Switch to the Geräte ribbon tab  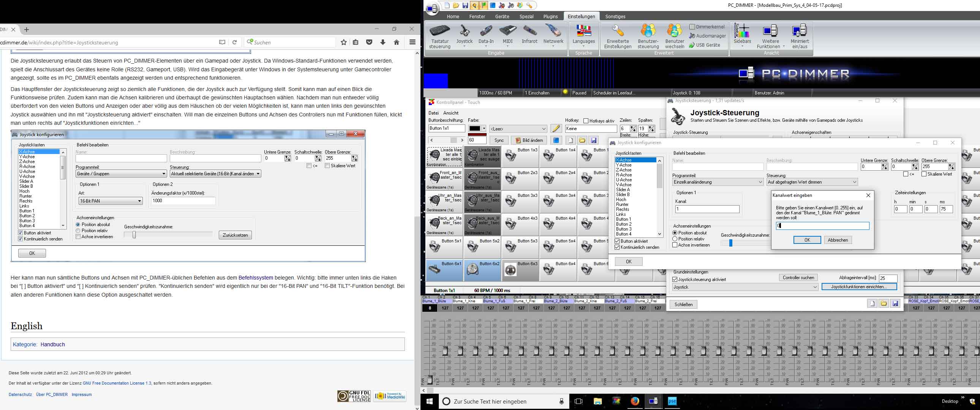coord(502,16)
